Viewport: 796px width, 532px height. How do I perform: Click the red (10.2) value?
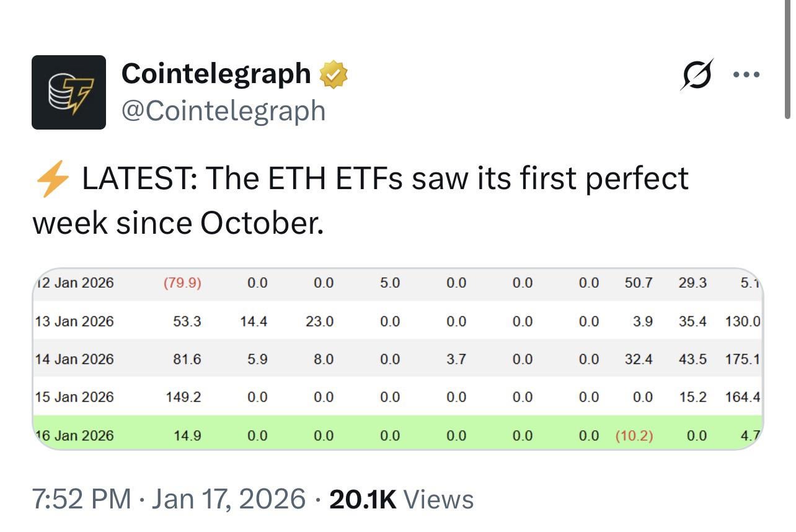(634, 435)
